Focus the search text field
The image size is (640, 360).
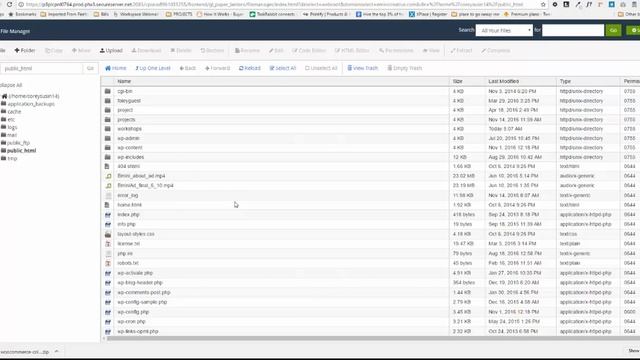click(573, 30)
